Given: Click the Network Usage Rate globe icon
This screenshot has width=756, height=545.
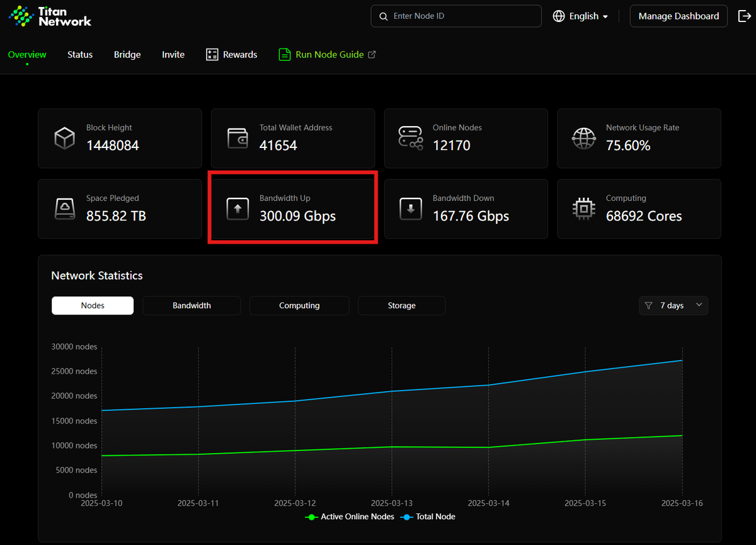Looking at the screenshot, I should tap(584, 138).
